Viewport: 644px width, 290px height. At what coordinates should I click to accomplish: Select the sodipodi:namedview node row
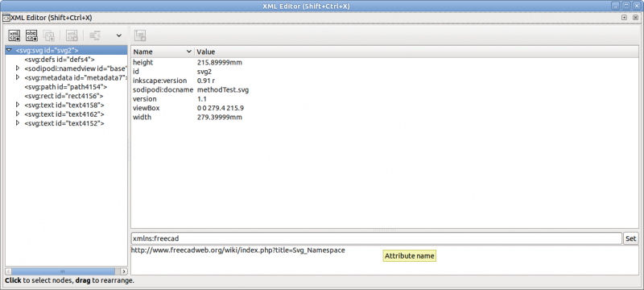point(67,68)
